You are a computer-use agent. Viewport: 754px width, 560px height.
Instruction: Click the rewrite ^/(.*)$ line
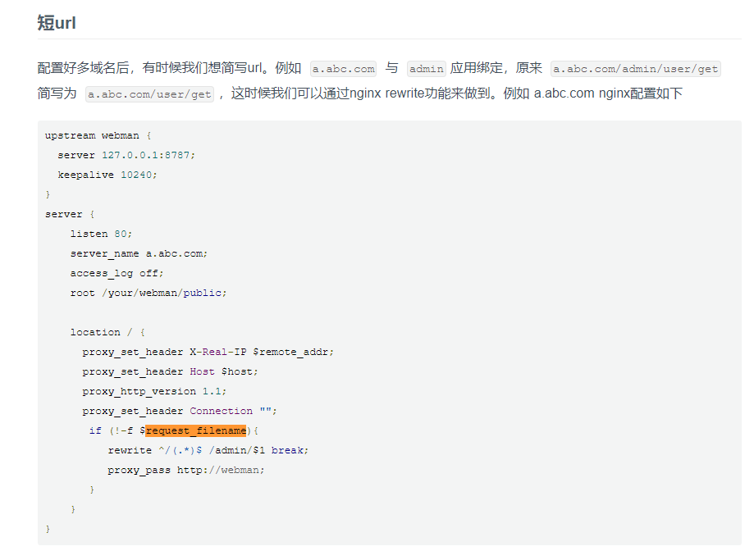208,451
